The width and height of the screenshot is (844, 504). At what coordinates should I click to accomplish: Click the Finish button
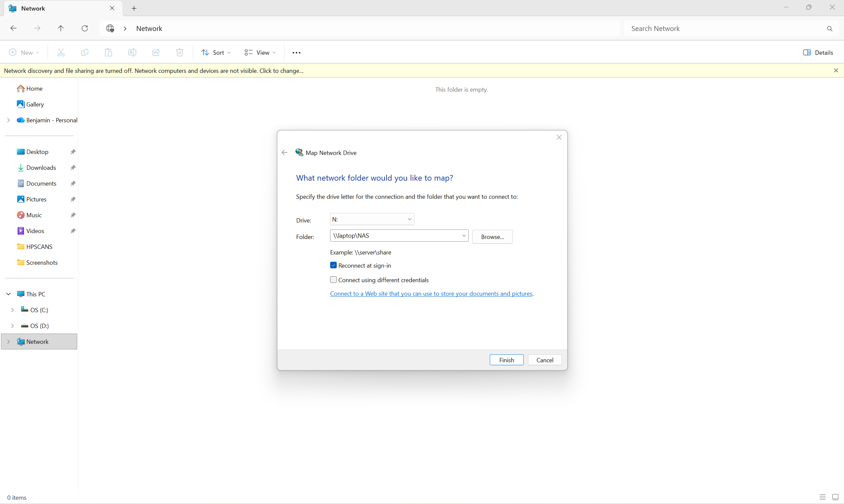[x=506, y=360]
